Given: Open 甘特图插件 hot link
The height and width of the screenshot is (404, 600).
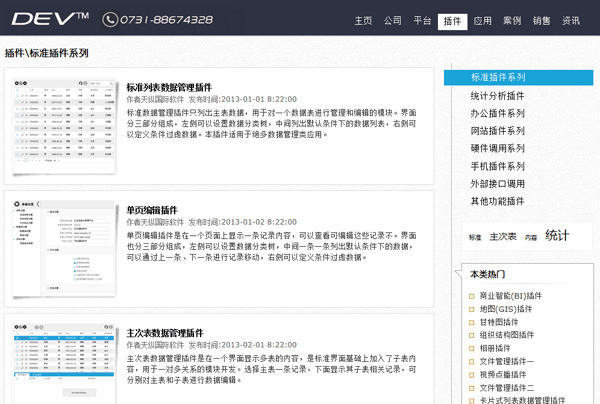Looking at the screenshot, I should [499, 322].
